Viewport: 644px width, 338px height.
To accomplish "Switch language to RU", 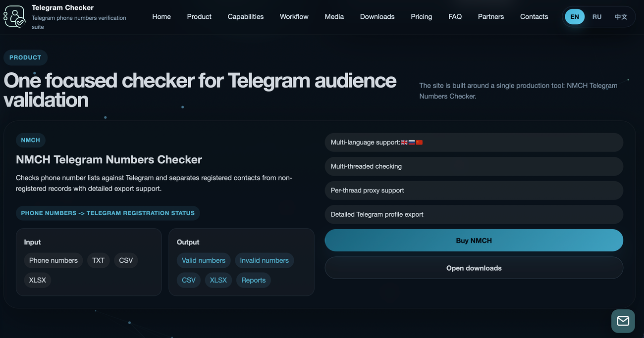I will (x=597, y=17).
